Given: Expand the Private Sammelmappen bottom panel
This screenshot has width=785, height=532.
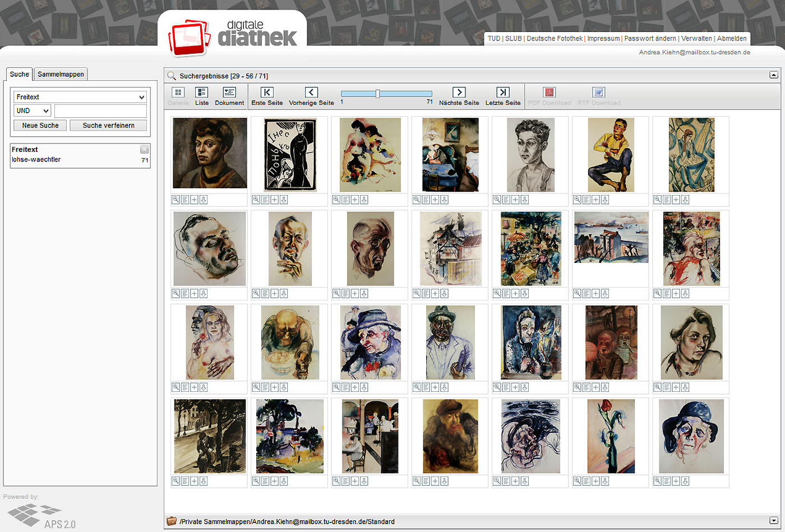Looking at the screenshot, I should 773,521.
